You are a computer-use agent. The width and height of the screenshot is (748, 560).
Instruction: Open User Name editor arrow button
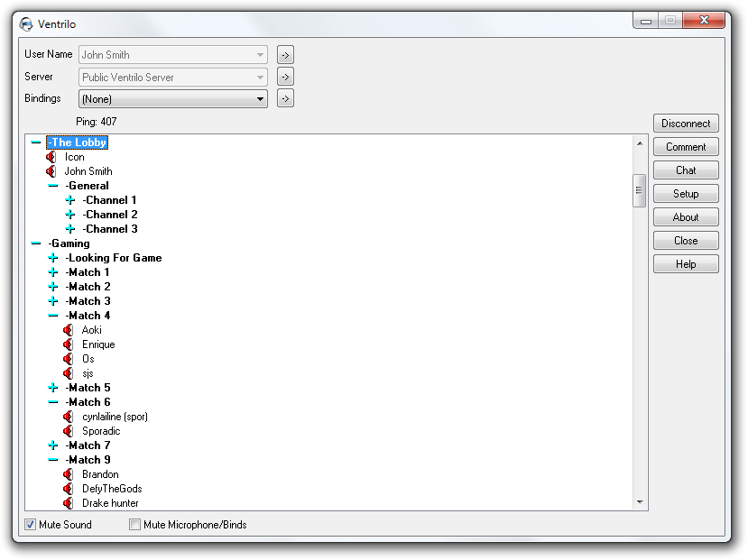[285, 55]
